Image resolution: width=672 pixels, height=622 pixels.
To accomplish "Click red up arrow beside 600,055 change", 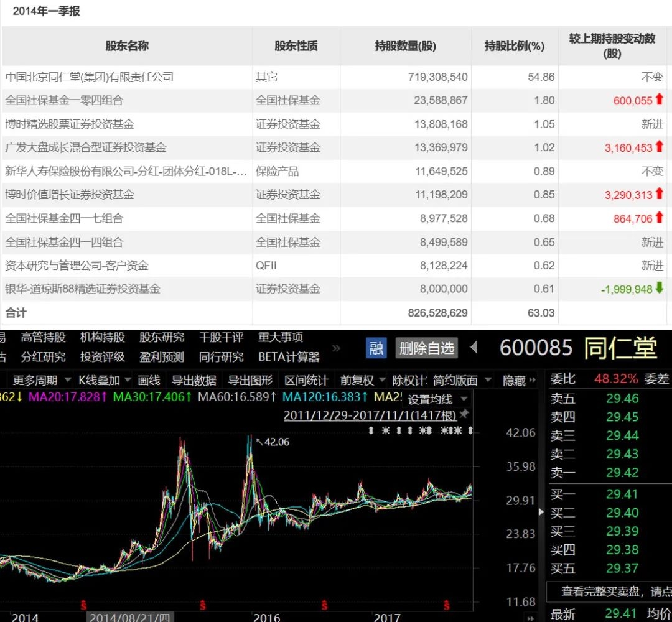I will 659,100.
